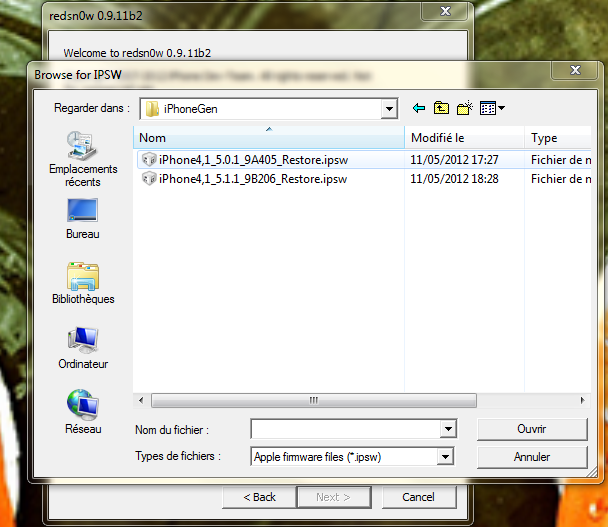Close the Browse for IPSW dialog
Image resolution: width=608 pixels, height=527 pixels.
(575, 70)
